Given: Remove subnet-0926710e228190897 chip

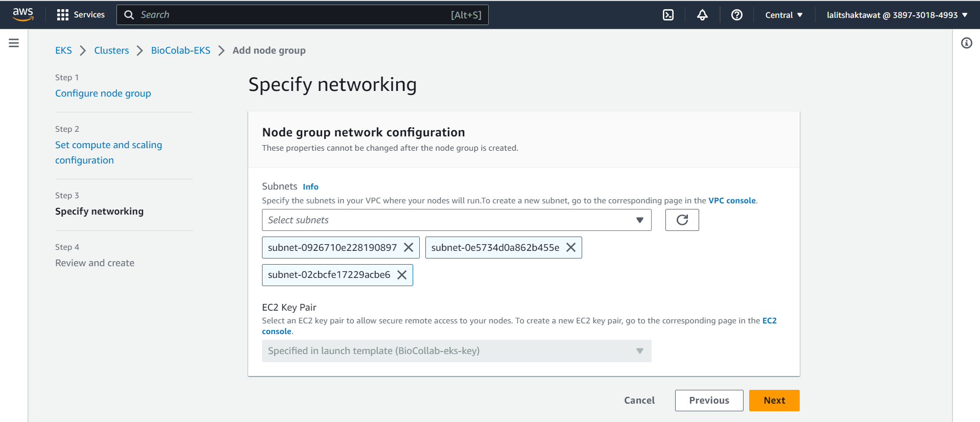Looking at the screenshot, I should click(x=409, y=247).
